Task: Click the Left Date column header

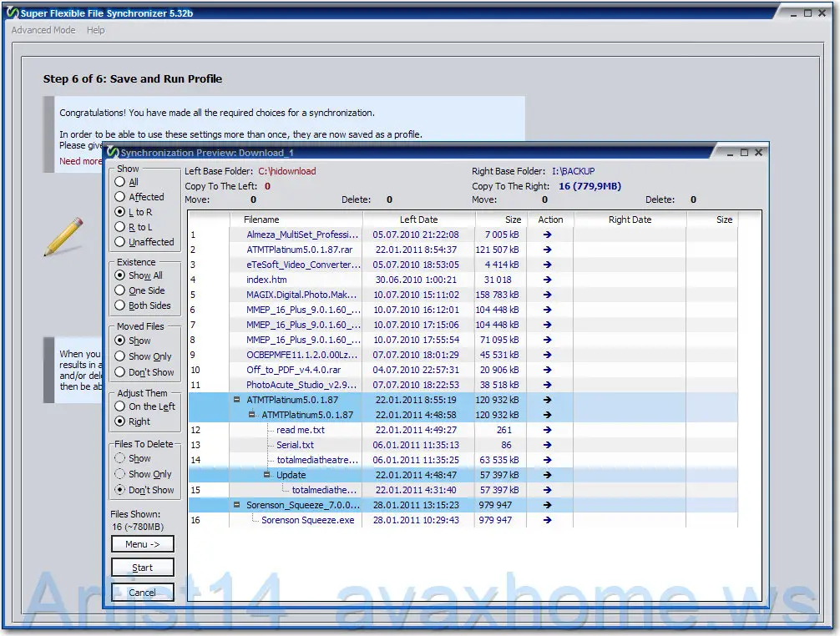Action: pos(419,220)
